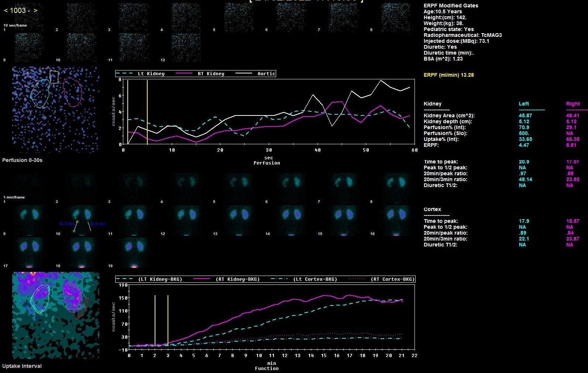Grab lower green handle of 92.0 mm line
This screenshot has width=588, height=373.
coord(74,231)
